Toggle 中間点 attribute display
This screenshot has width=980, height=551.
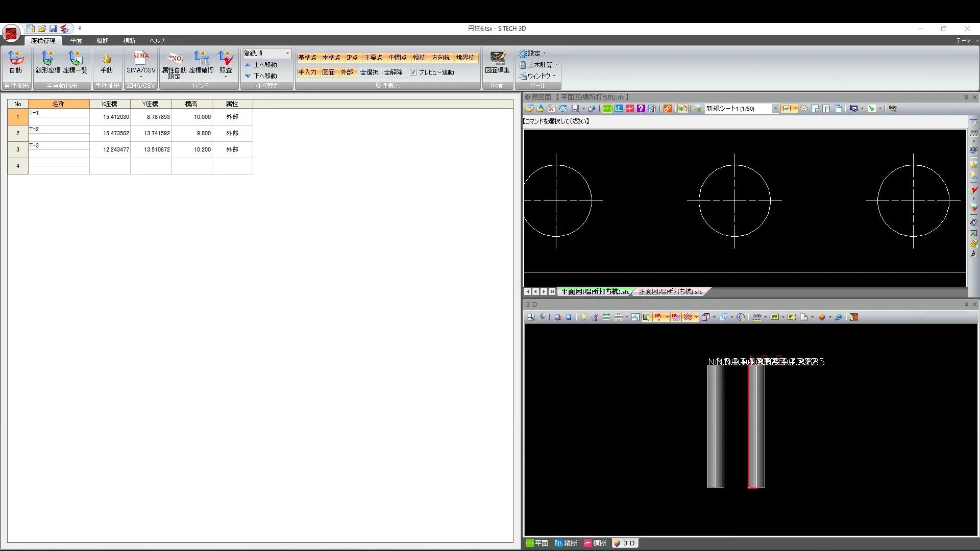(x=398, y=58)
